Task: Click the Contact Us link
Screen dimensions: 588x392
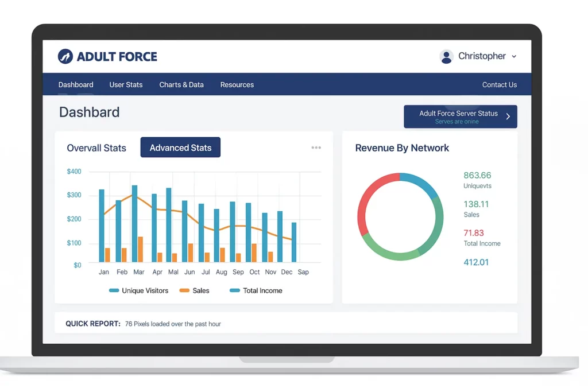Action: (499, 84)
